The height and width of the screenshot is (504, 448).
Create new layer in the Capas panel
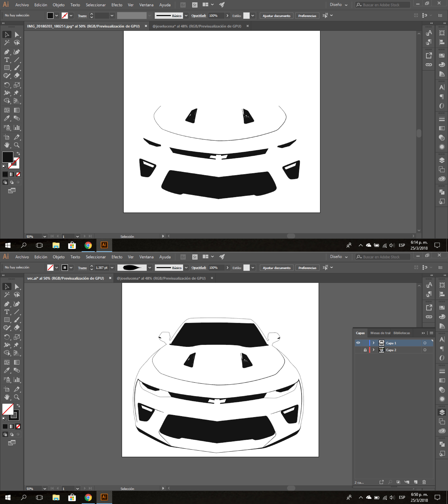coord(416,482)
